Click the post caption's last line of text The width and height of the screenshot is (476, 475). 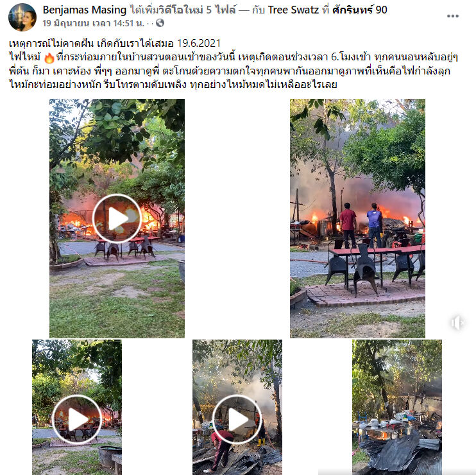(173, 85)
